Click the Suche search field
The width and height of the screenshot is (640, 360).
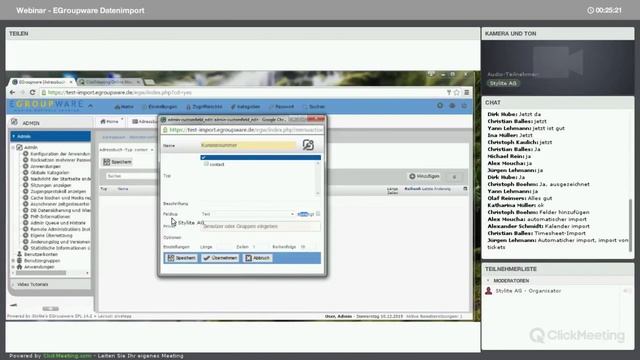point(131,176)
